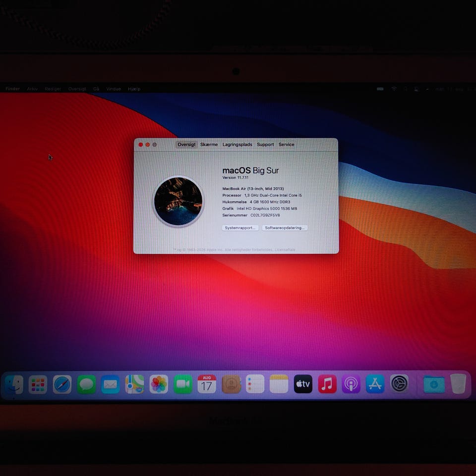Open the Music app in Dock
Screen dimensions: 476x476
click(x=327, y=384)
